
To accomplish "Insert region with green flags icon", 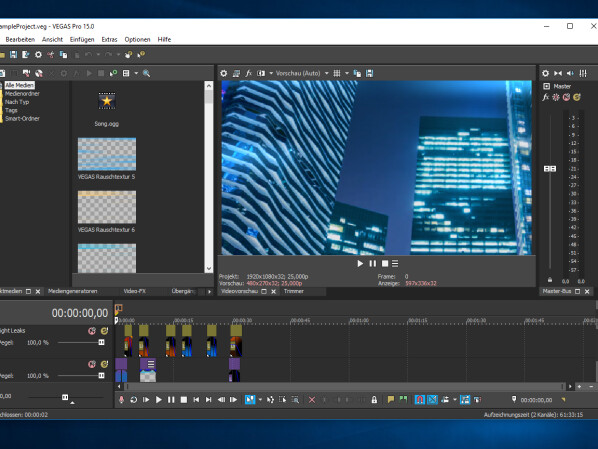I will (x=403, y=400).
